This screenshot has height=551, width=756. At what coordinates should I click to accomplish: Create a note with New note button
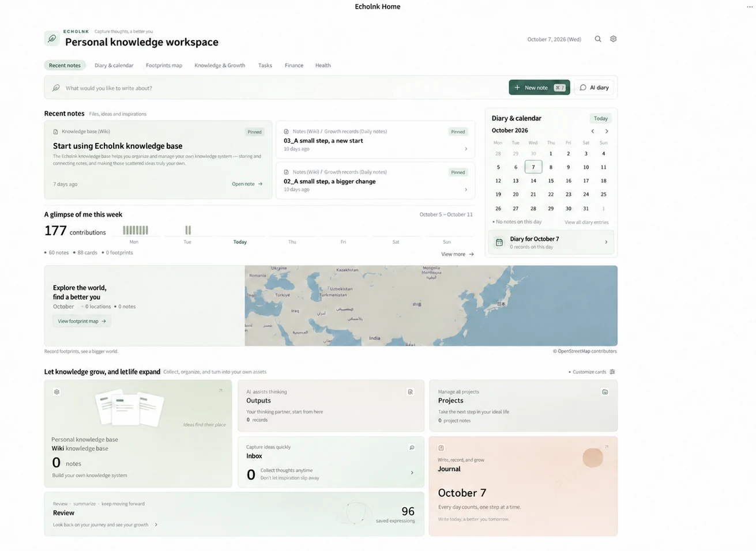point(539,88)
